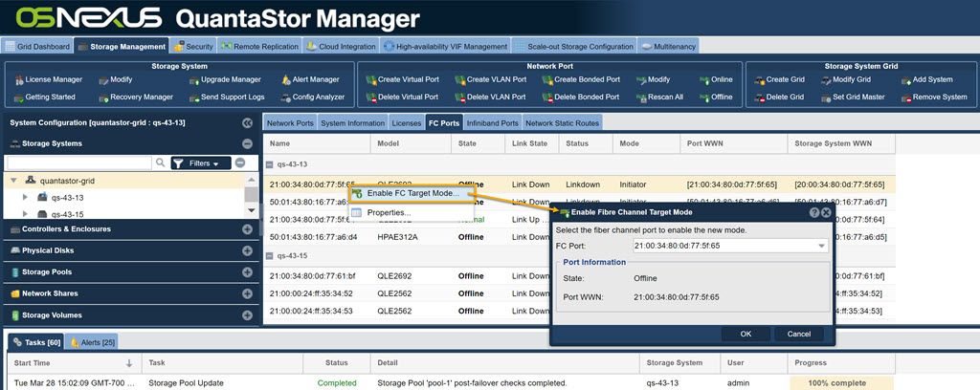
Task: Collapse the System Configuration side panel
Action: pos(247,123)
